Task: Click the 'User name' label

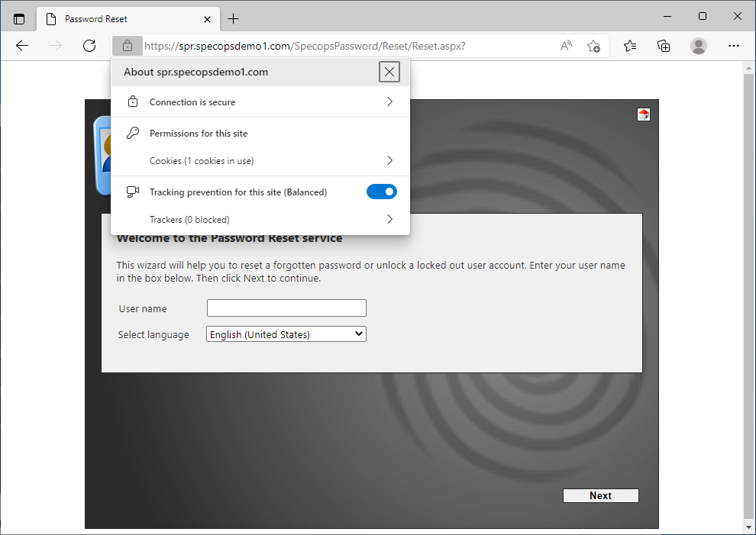Action: 143,308
